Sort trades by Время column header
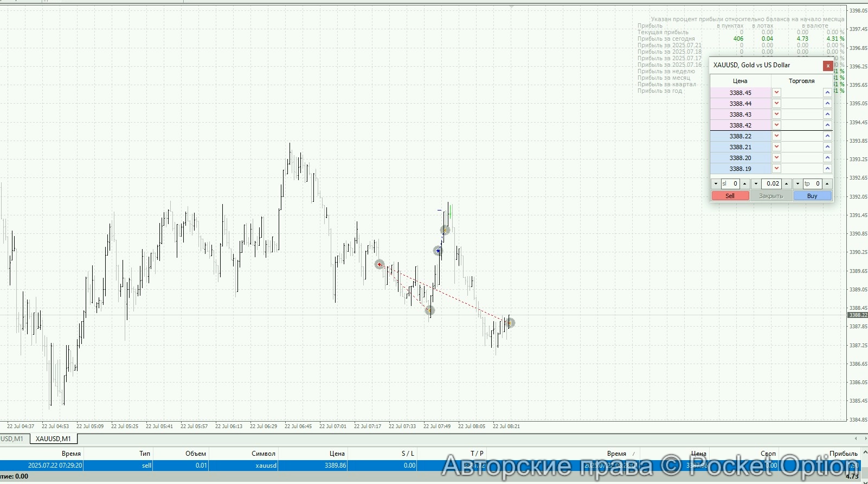The height and width of the screenshot is (484, 868). click(71, 453)
